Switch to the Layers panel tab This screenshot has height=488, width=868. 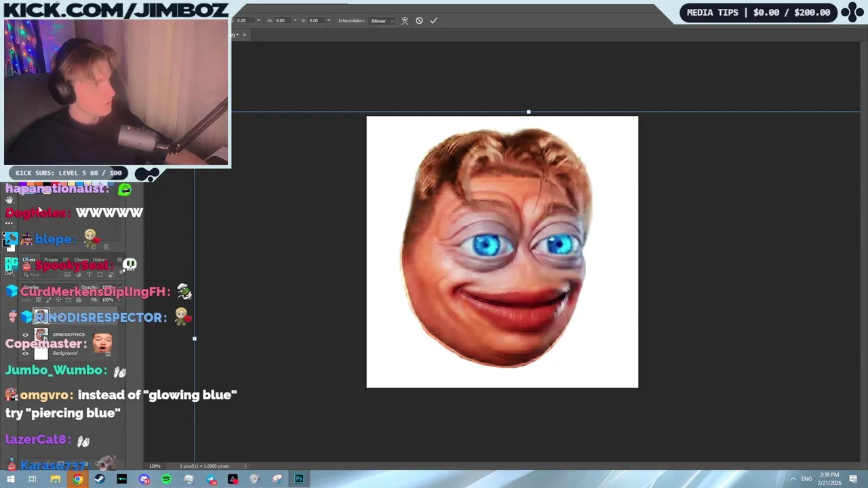pyautogui.click(x=28, y=260)
